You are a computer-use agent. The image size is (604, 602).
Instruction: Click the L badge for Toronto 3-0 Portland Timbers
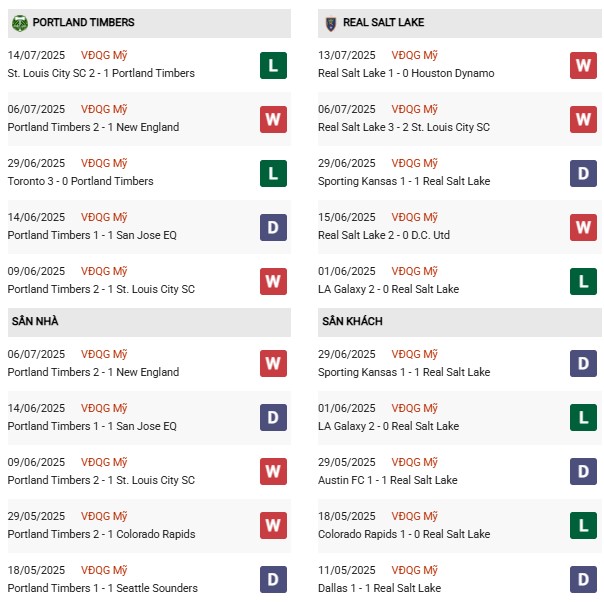[273, 173]
